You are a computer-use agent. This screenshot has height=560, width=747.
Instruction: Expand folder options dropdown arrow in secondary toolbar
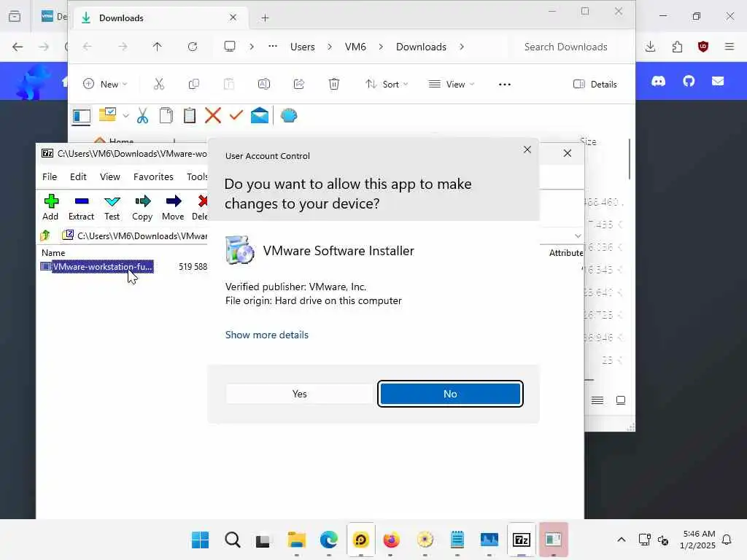pyautogui.click(x=125, y=116)
